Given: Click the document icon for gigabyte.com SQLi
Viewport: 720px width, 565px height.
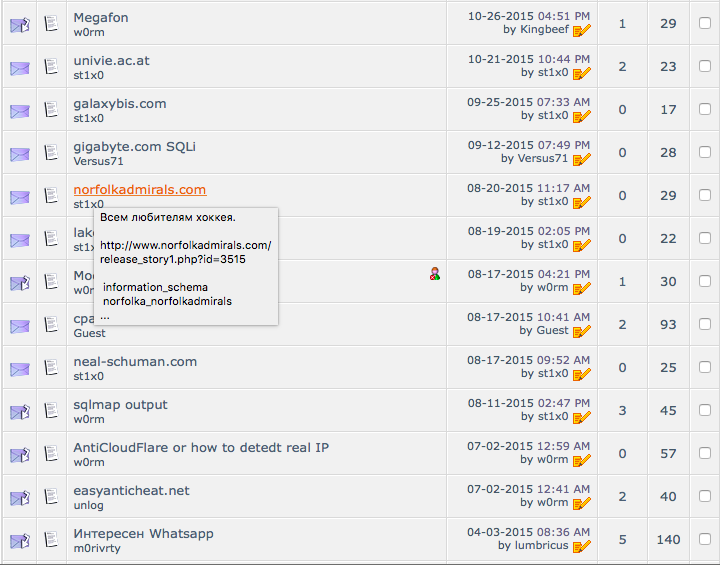Looking at the screenshot, I should [51, 153].
